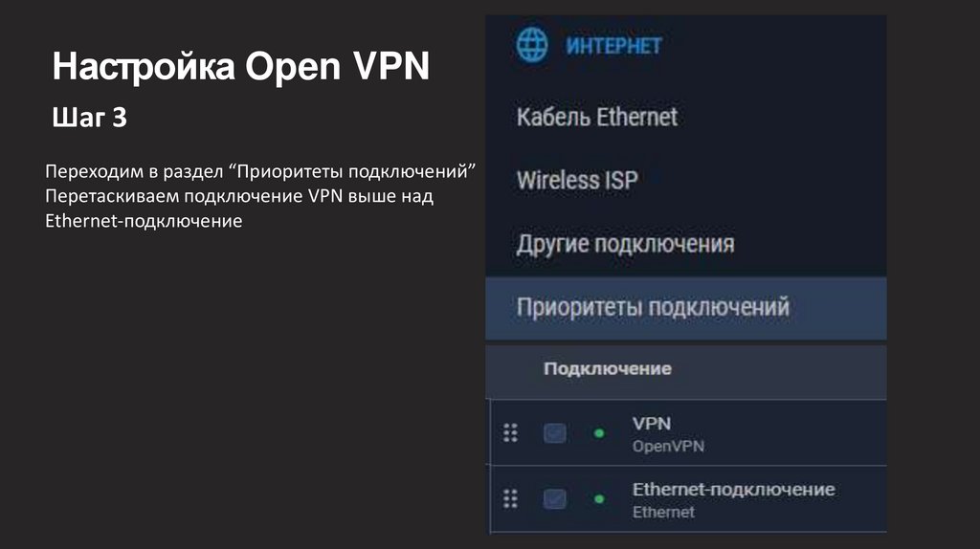980x549 pixels.
Task: Click the globe Internet icon
Action: tap(532, 45)
